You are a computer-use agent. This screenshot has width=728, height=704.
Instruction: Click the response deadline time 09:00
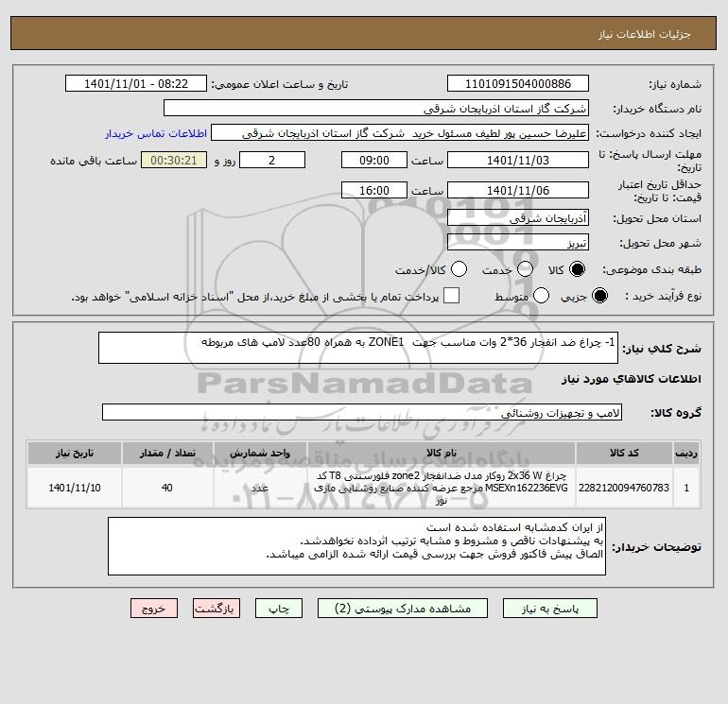[x=374, y=160]
